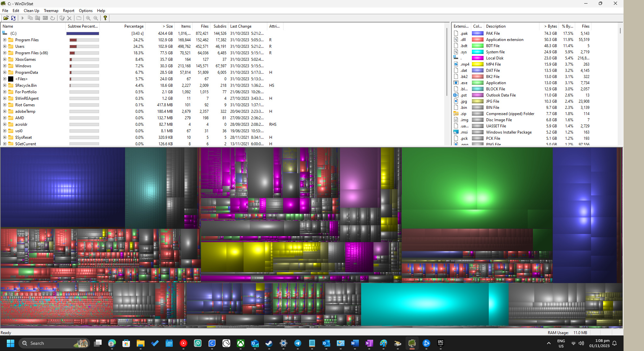Click the WinDirStat tree icon in taskbar

(x=412, y=343)
